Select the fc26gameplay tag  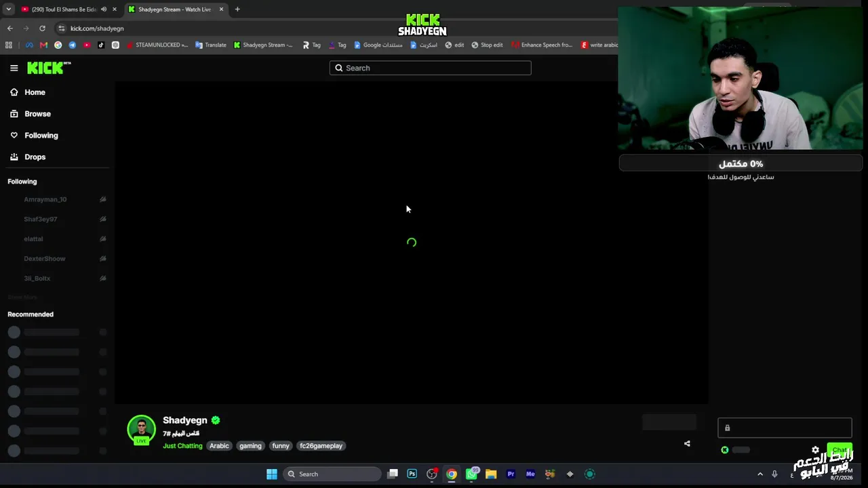pyautogui.click(x=321, y=446)
